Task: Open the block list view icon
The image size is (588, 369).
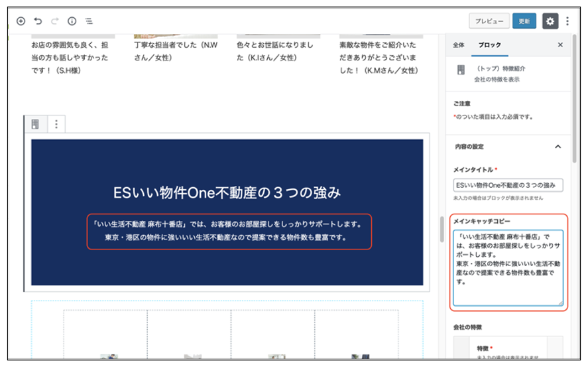Action: tap(89, 21)
